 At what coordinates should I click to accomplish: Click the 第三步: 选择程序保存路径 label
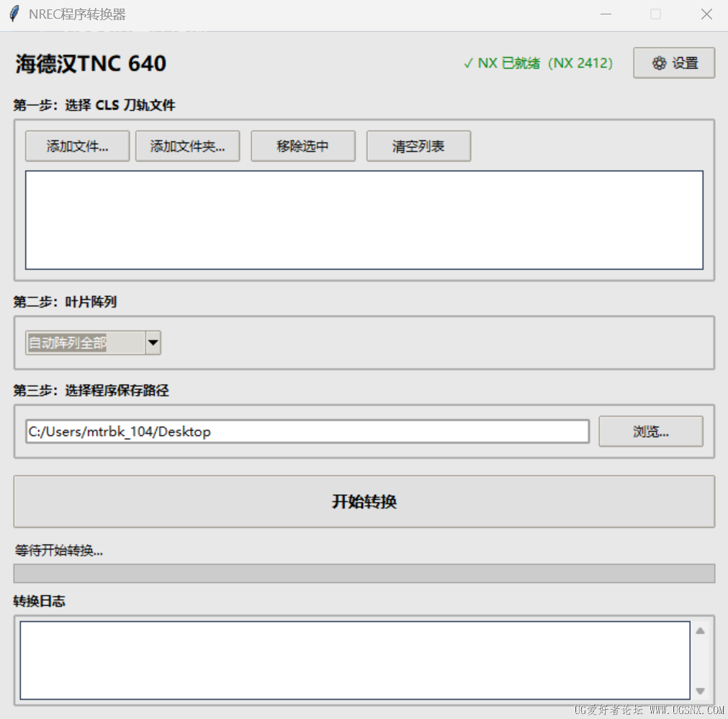click(x=91, y=390)
